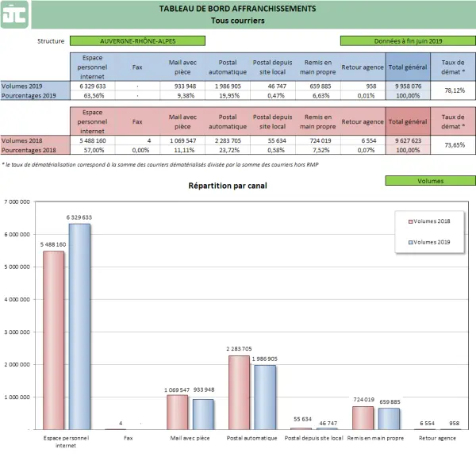The image size is (476, 476).
Task: Select the 2019 Remis en main propre cell 659 885
Action: coord(318,86)
